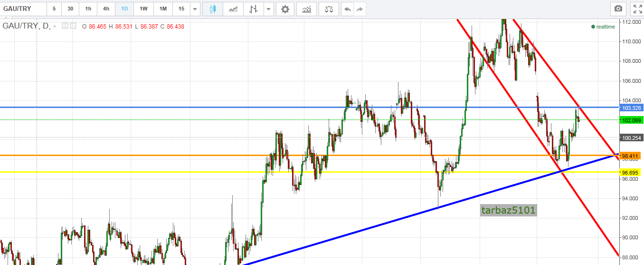Click the 94.000 price axis label
This screenshot has height=265, width=644.
coord(631,198)
